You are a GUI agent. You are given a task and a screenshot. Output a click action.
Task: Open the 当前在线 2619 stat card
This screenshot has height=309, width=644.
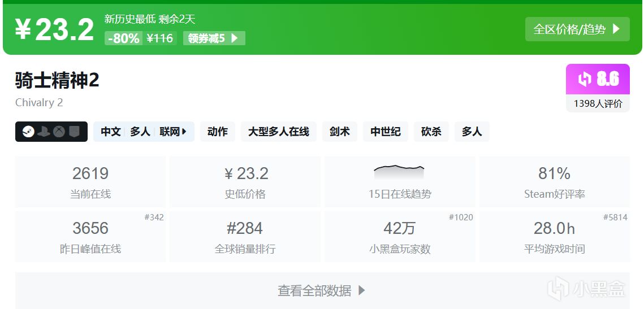click(x=90, y=182)
